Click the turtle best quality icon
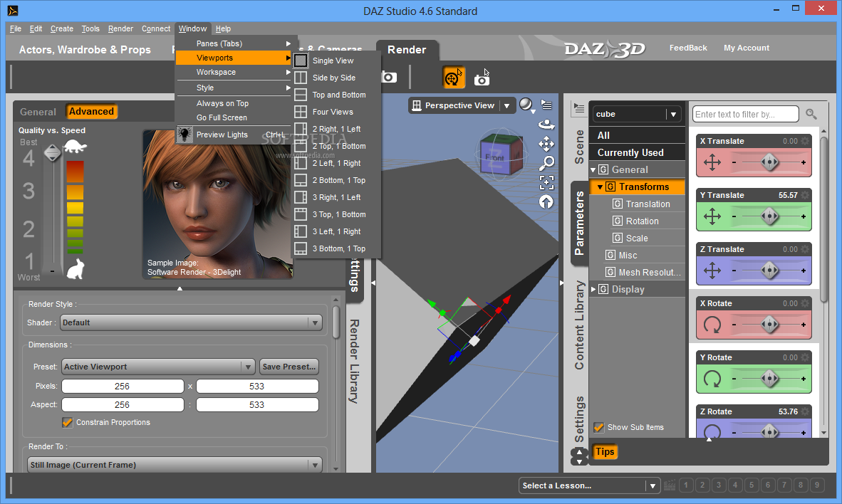Viewport: 842px width, 504px height. tap(76, 146)
